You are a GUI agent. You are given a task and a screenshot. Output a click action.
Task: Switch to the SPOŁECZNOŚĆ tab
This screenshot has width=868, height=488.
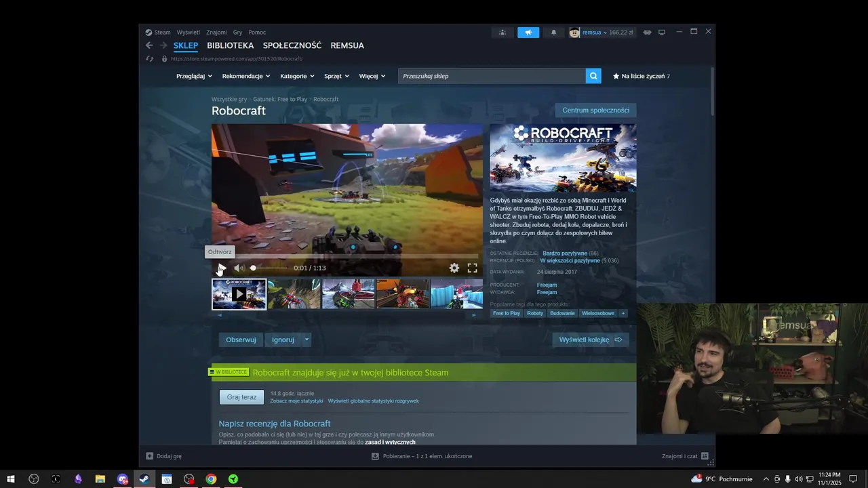click(292, 45)
